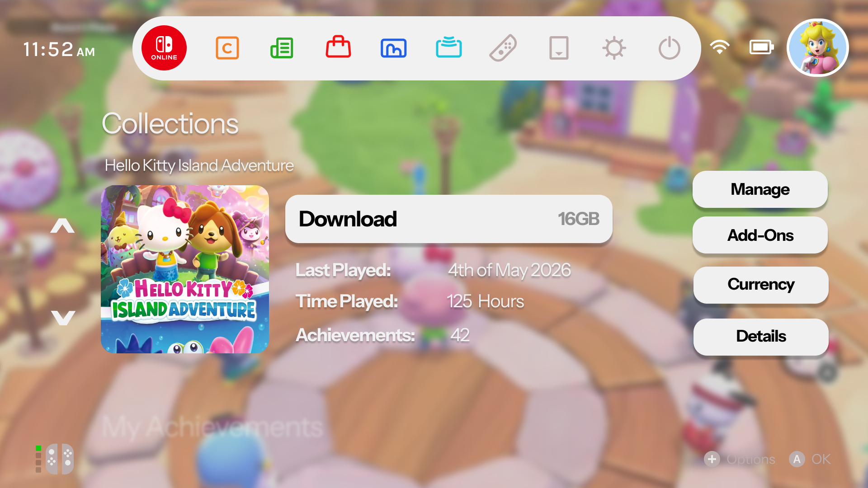Click the My Achievements section heading

(212, 427)
